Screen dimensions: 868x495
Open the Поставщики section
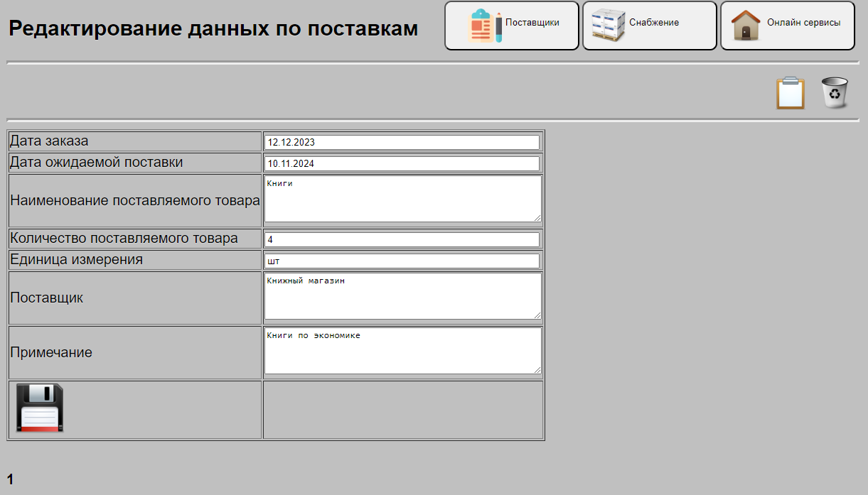click(512, 26)
